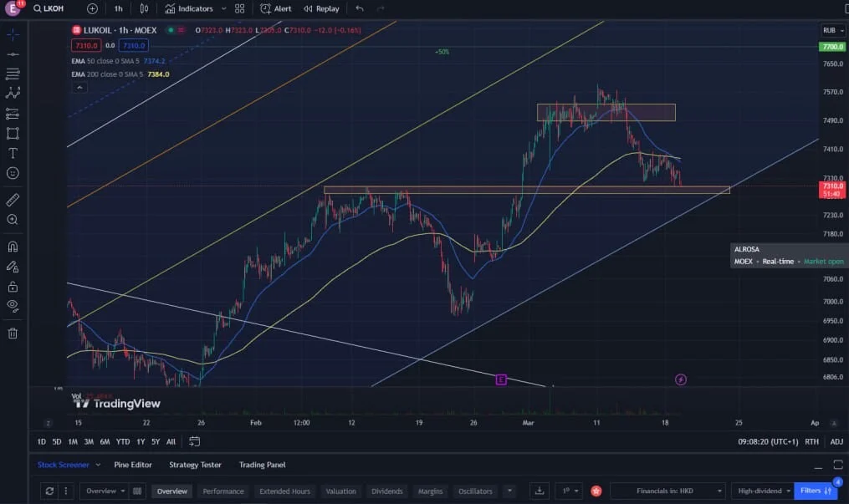Image resolution: width=849 pixels, height=504 pixels.
Task: Show All data range
Action: pos(171,442)
